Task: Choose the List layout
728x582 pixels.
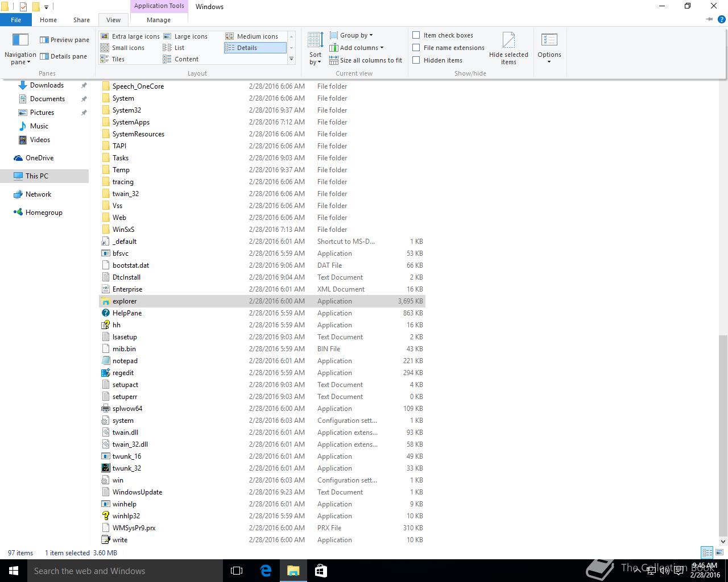Action: [x=174, y=48]
